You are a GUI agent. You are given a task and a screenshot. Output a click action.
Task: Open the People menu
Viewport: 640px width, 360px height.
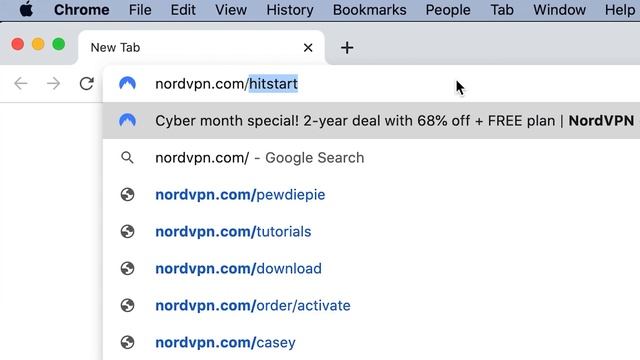point(448,10)
